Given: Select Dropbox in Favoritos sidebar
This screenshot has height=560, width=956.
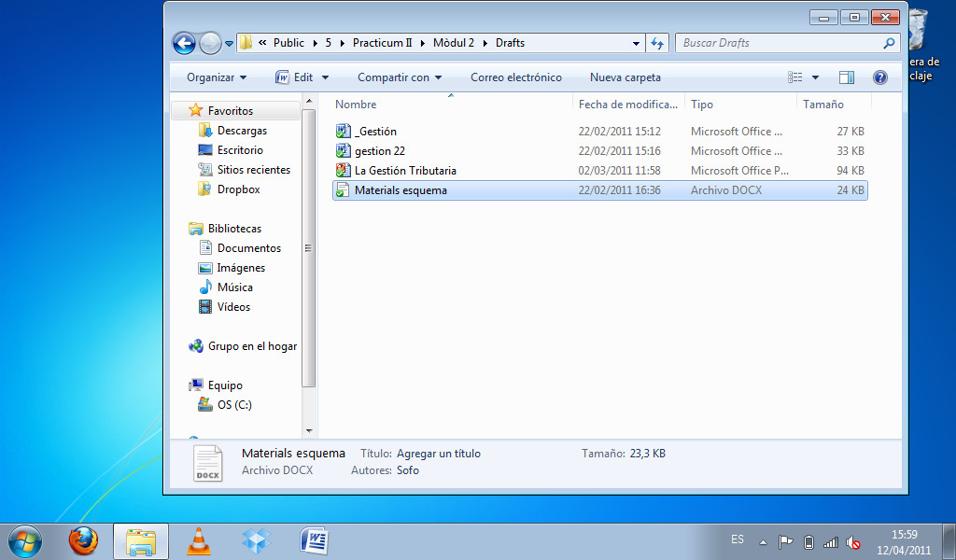Looking at the screenshot, I should pyautogui.click(x=238, y=189).
